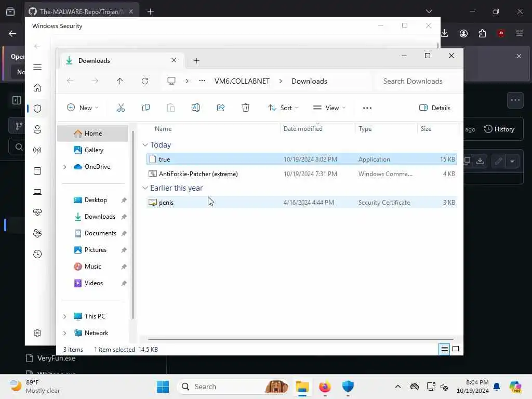The width and height of the screenshot is (532, 399).
Task: Open Home icon in Windows Security sidebar
Action: (37, 88)
